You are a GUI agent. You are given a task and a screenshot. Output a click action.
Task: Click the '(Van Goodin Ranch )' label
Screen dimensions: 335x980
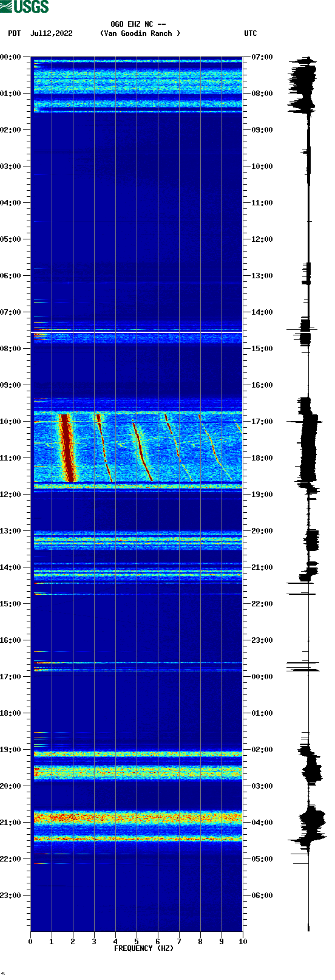[140, 33]
